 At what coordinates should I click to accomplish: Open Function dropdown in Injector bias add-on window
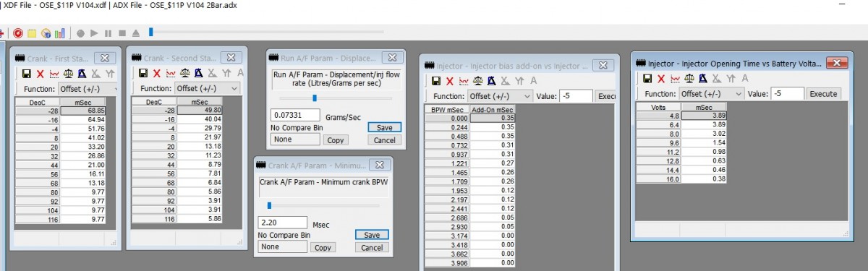tap(500, 95)
